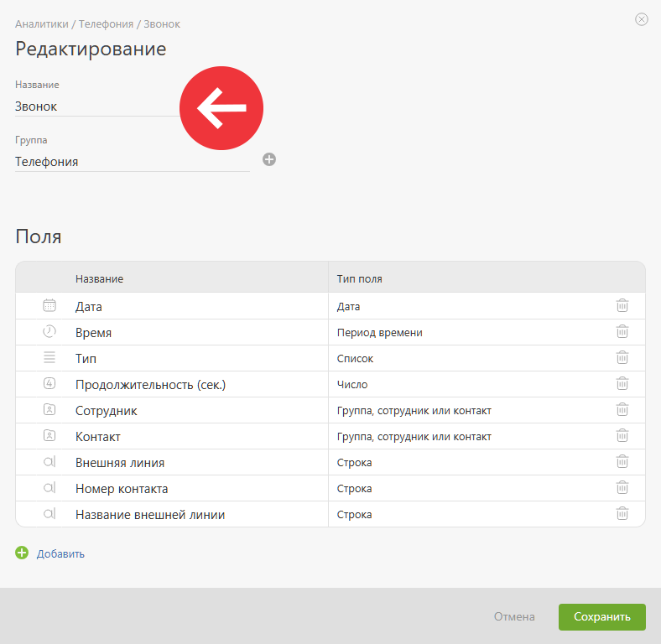The width and height of the screenshot is (661, 644).
Task: Select the Время field name
Action: (x=93, y=333)
